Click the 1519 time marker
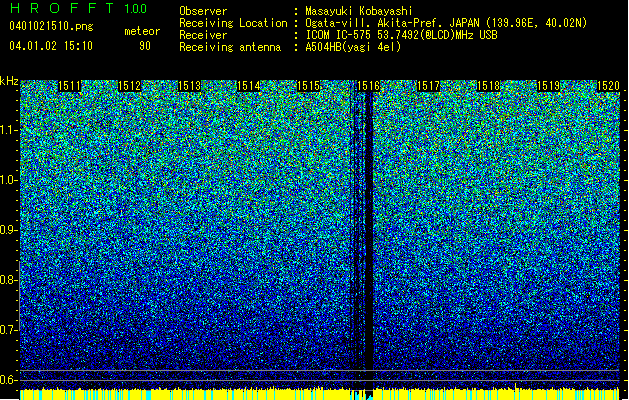 pos(548,86)
